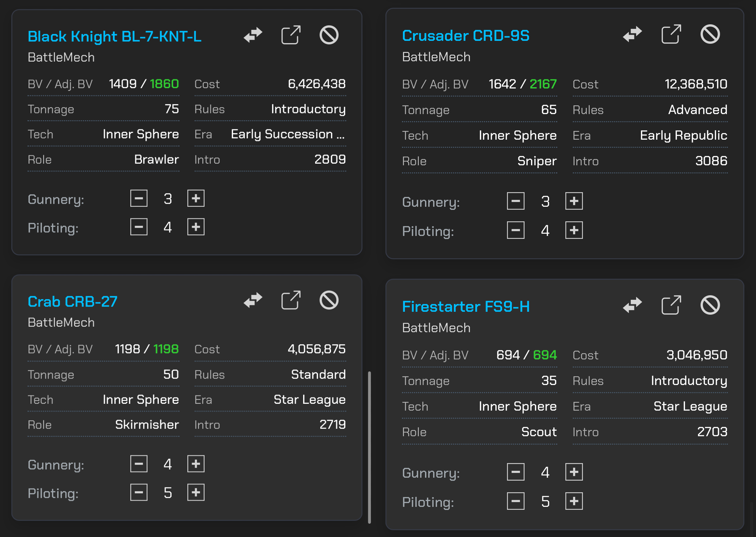Remove the Firestarter FS9-H card
756x537 pixels.
click(x=710, y=305)
